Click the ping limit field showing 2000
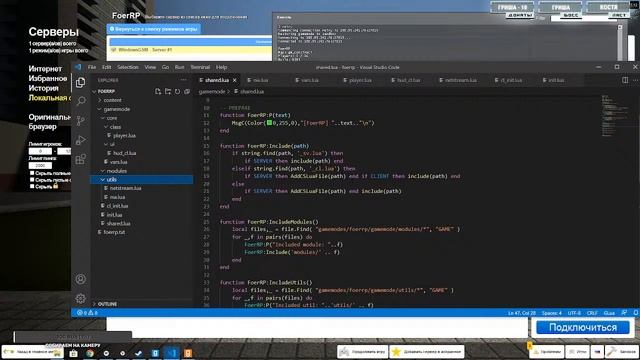This screenshot has width=640, height=360. coord(40,166)
